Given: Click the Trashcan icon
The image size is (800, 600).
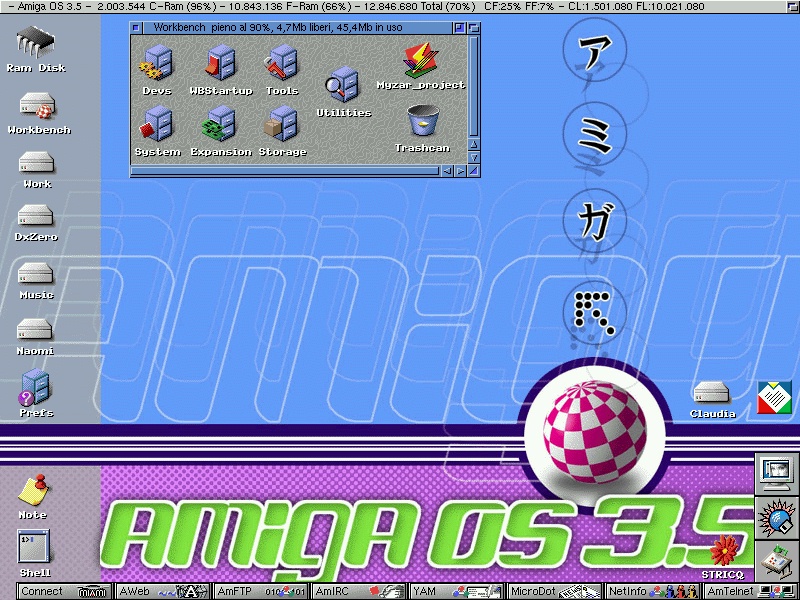Looking at the screenshot, I should [x=422, y=128].
